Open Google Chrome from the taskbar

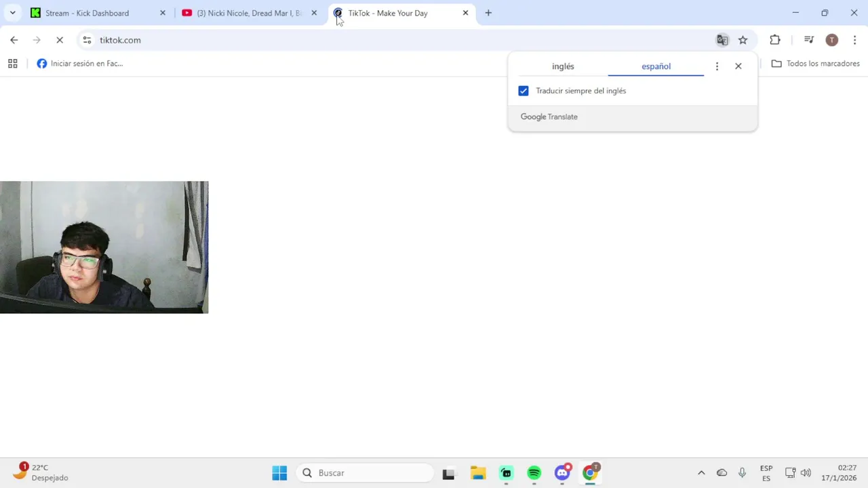(590, 472)
